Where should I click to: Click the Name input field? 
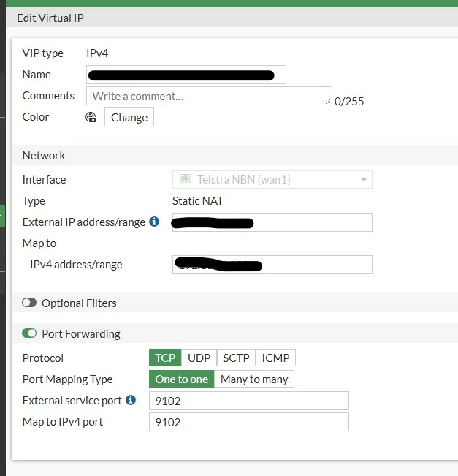[x=186, y=75]
